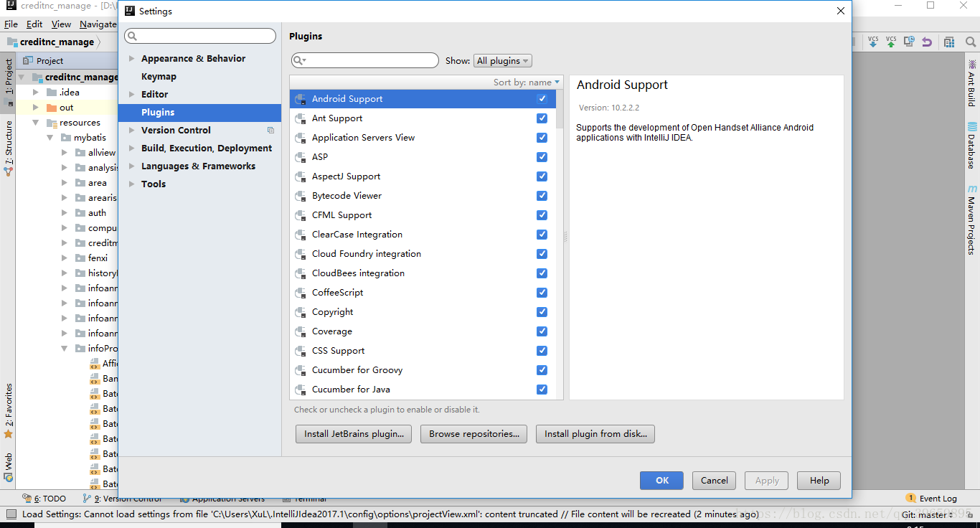Click Search Everywhere magnifier icon

pos(971,42)
